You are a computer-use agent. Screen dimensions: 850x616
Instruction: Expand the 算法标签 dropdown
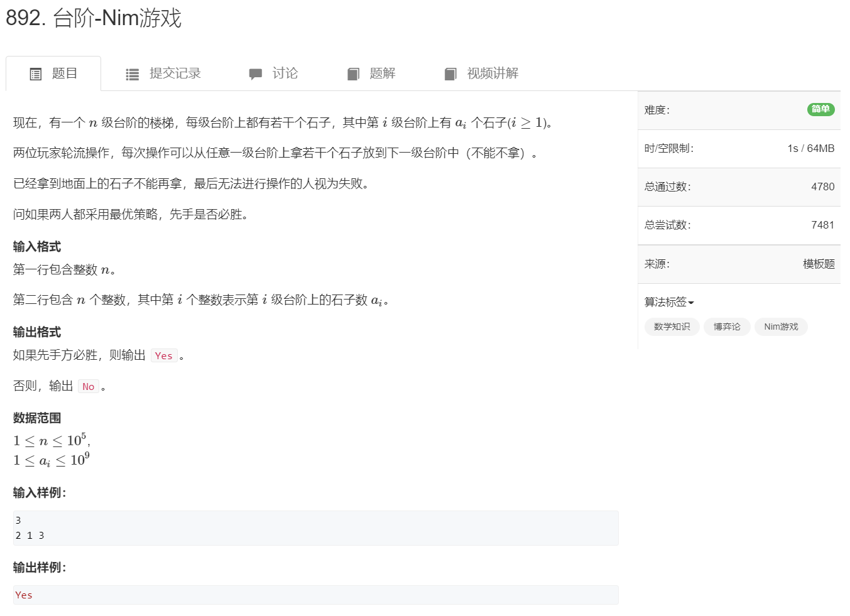(668, 302)
